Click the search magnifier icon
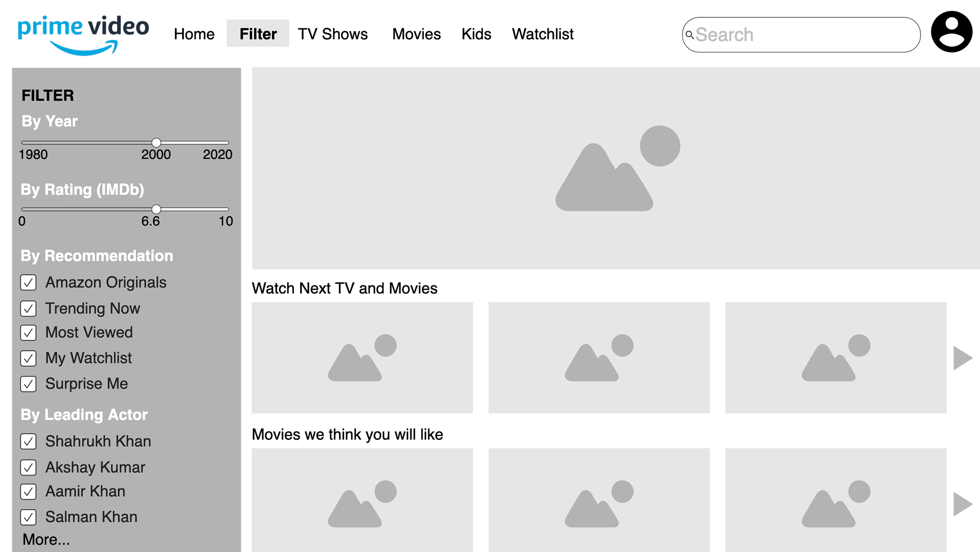 [x=689, y=35]
